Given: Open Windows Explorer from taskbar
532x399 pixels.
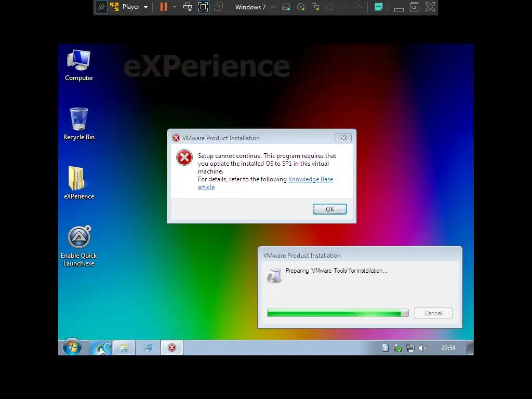Looking at the screenshot, I should [x=124, y=348].
